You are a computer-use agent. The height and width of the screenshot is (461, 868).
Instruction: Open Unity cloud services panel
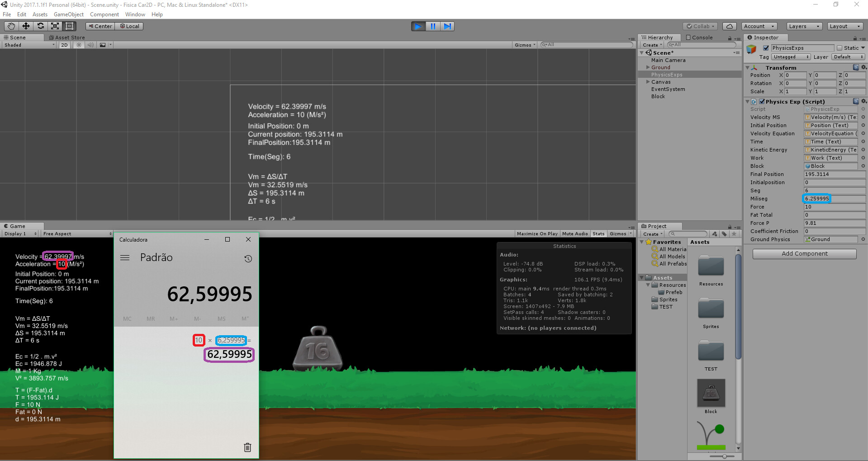(730, 26)
